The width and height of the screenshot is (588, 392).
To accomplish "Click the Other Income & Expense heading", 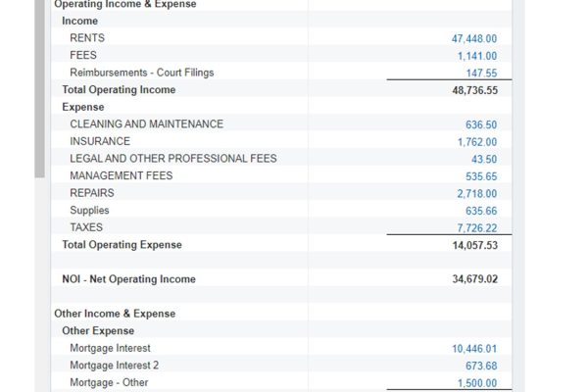I will (x=115, y=314).
